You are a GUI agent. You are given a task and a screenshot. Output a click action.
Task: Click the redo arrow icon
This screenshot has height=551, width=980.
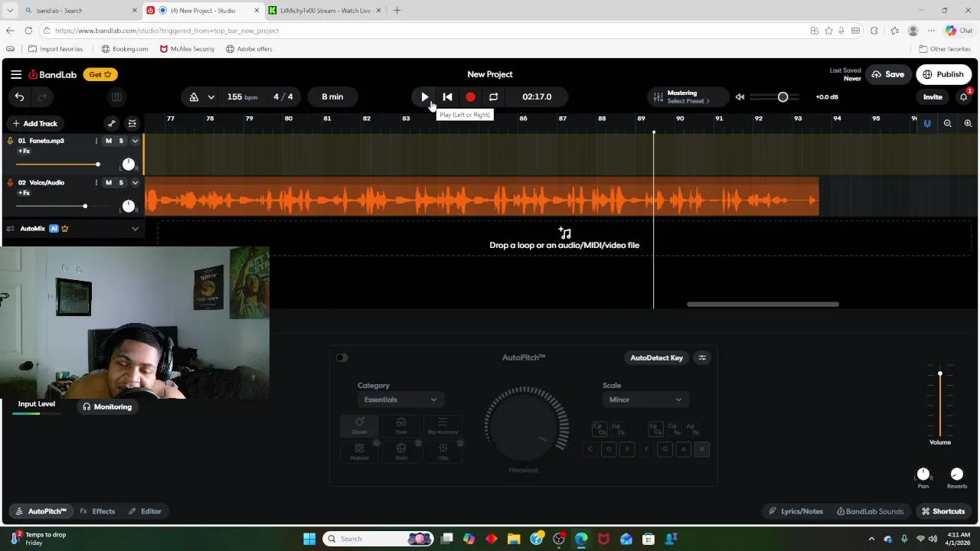click(x=42, y=97)
